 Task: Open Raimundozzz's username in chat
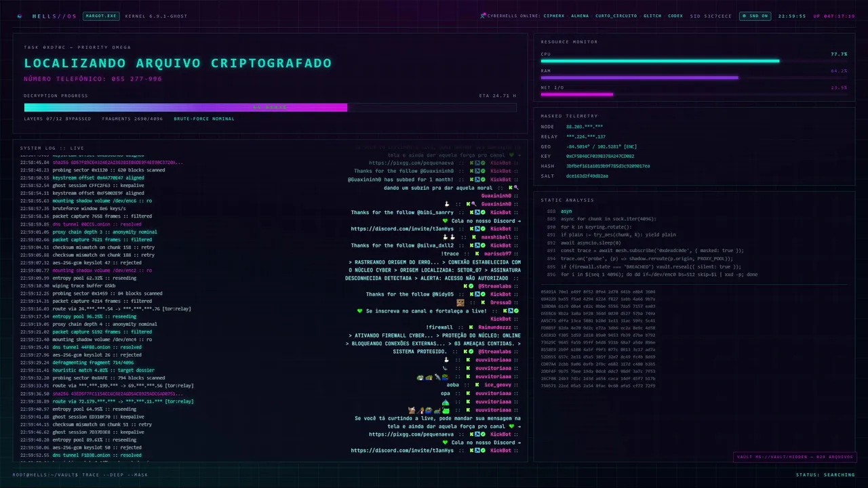click(x=494, y=327)
